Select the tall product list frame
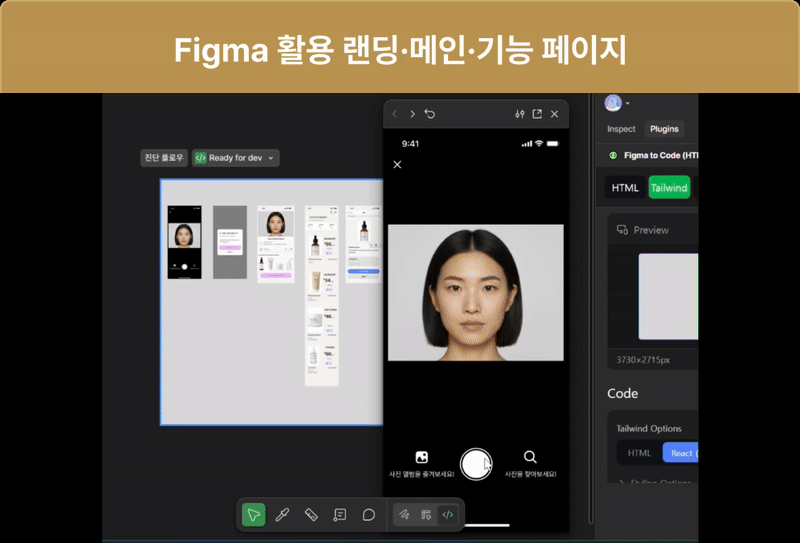800x543 pixels. click(x=322, y=295)
